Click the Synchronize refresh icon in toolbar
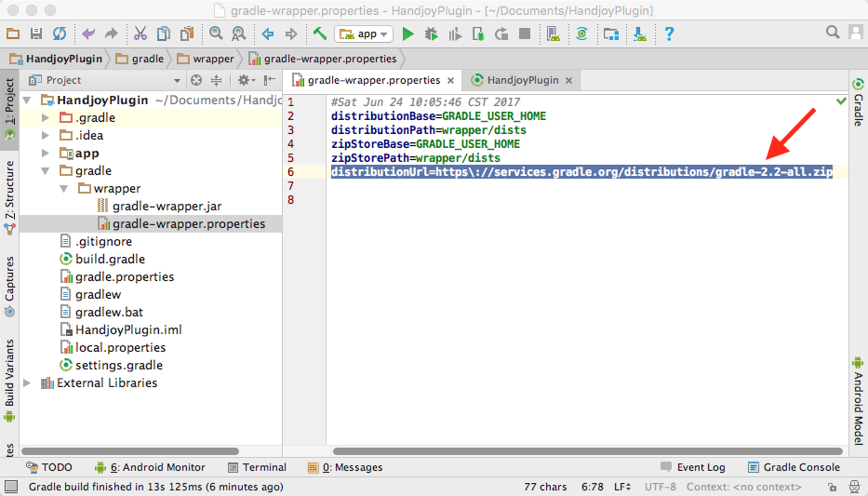The height and width of the screenshot is (496, 868). coord(60,34)
